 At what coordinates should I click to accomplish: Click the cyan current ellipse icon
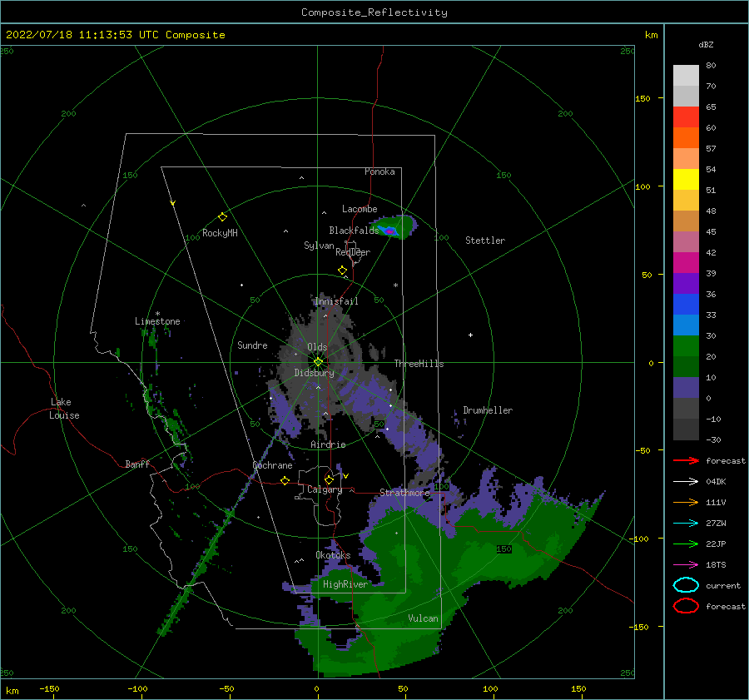(x=686, y=585)
